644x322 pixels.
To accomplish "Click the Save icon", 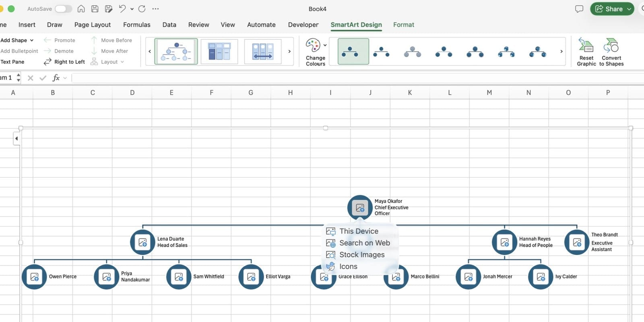I will click(x=95, y=9).
